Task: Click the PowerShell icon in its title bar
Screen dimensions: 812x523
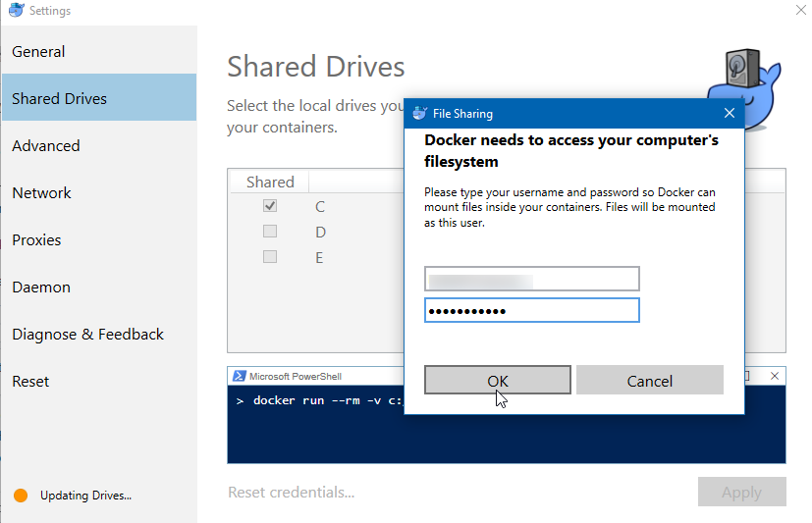Action: click(x=239, y=376)
